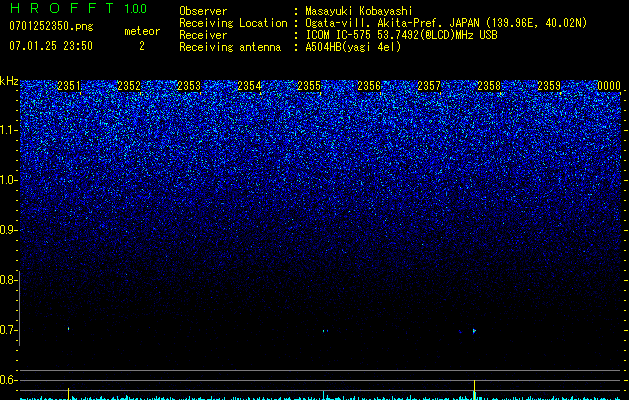Click the 1.0 kHz axis label
Image resolution: width=629 pixels, height=400 pixels.
(x=8, y=180)
